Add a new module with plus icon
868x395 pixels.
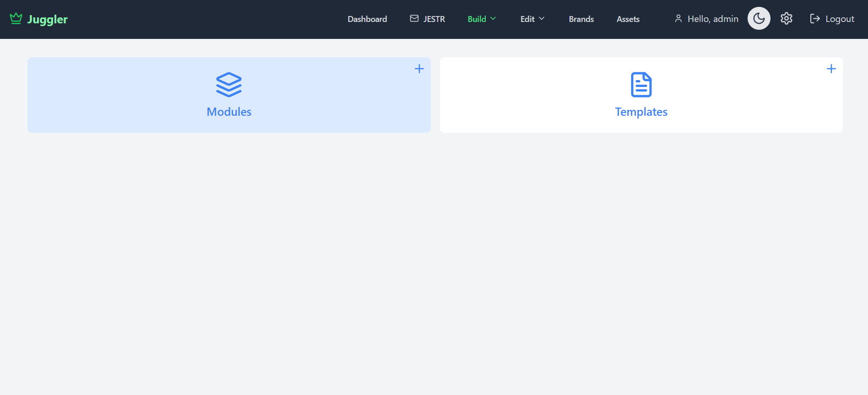pos(419,69)
